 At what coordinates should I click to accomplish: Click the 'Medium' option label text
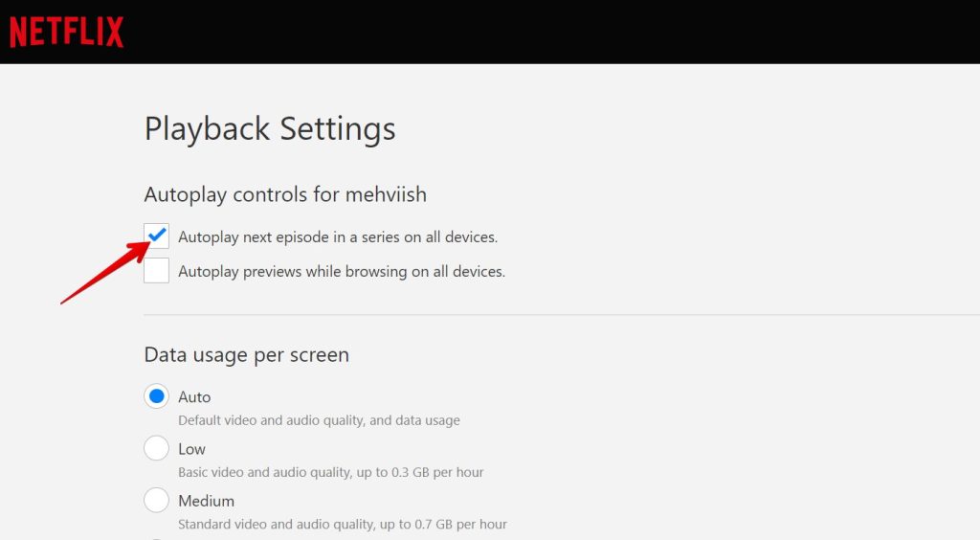(x=206, y=501)
